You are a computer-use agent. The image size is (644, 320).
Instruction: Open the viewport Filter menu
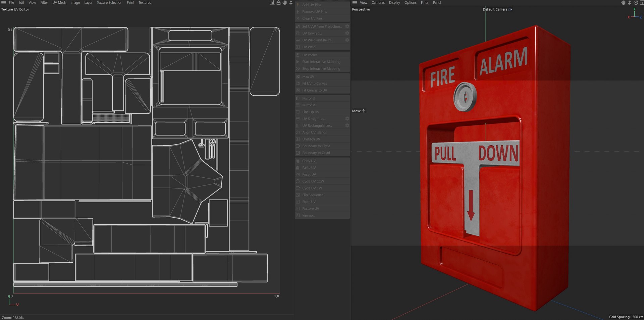coord(425,3)
